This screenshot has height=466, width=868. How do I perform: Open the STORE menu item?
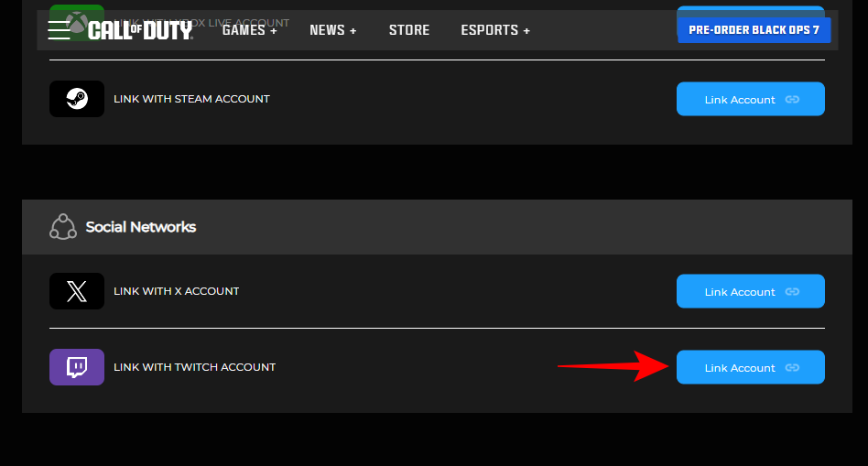pyautogui.click(x=409, y=30)
